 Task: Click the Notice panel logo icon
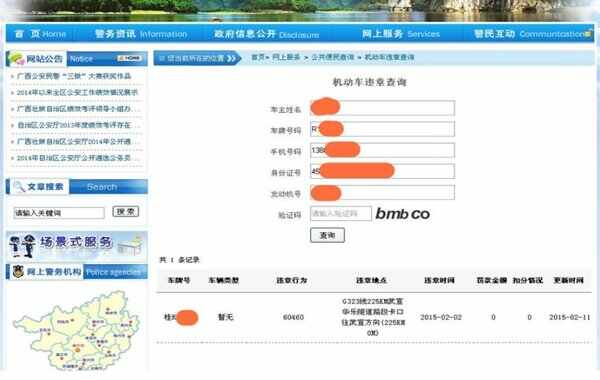click(17, 59)
